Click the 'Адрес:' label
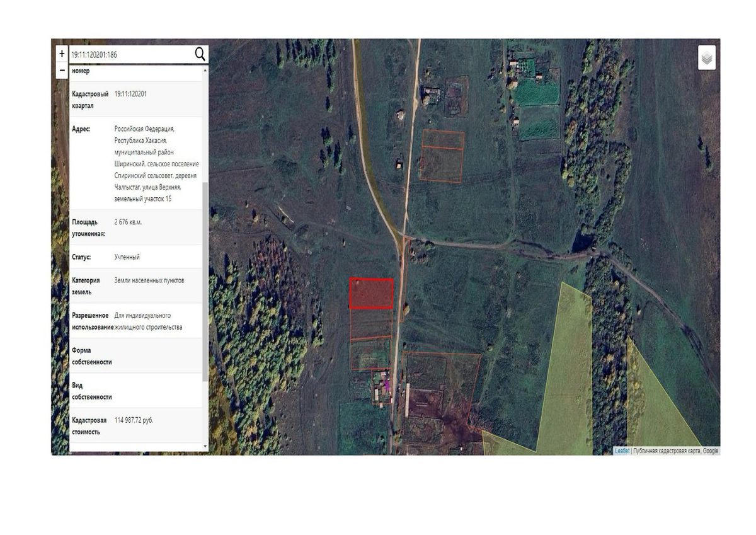The height and width of the screenshot is (535, 756). 81,129
